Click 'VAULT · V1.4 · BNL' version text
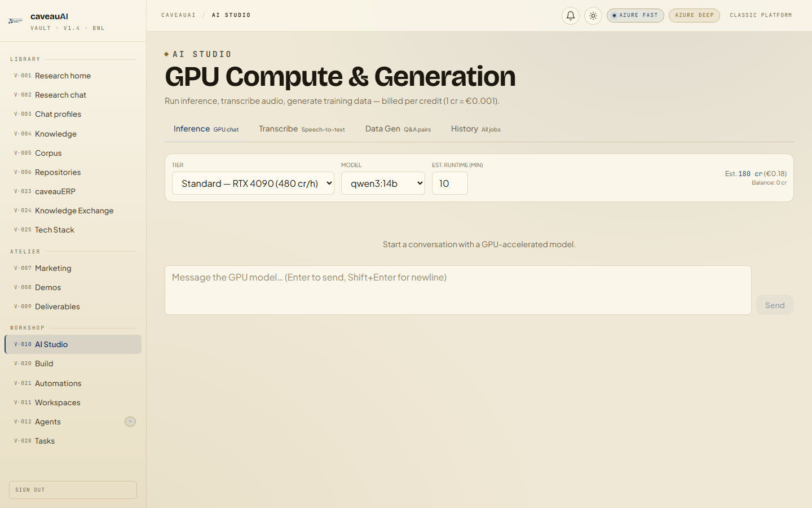This screenshot has height=508, width=812. pyautogui.click(x=68, y=28)
